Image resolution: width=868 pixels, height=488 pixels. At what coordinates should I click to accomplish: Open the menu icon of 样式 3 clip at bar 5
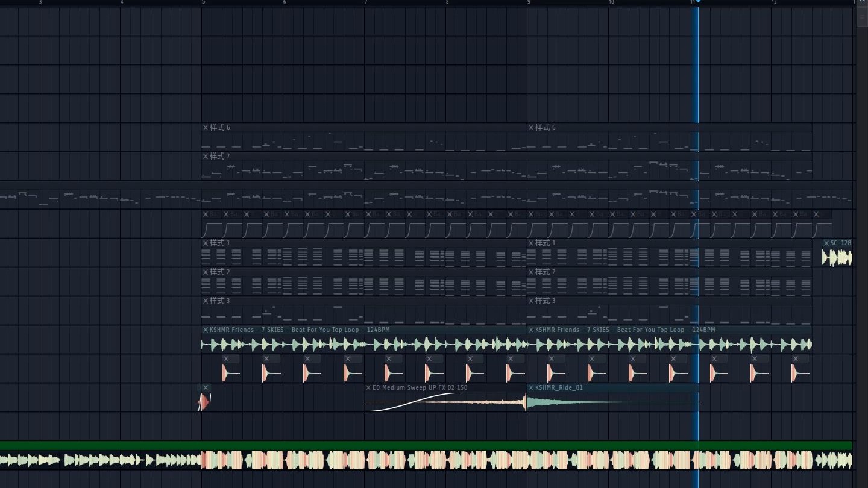[206, 301]
